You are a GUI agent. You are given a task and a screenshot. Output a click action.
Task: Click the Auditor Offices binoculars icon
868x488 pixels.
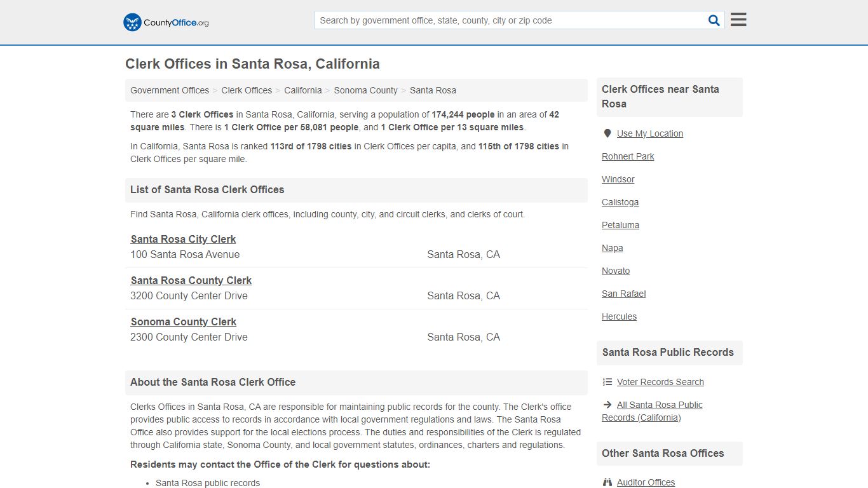pyautogui.click(x=607, y=482)
